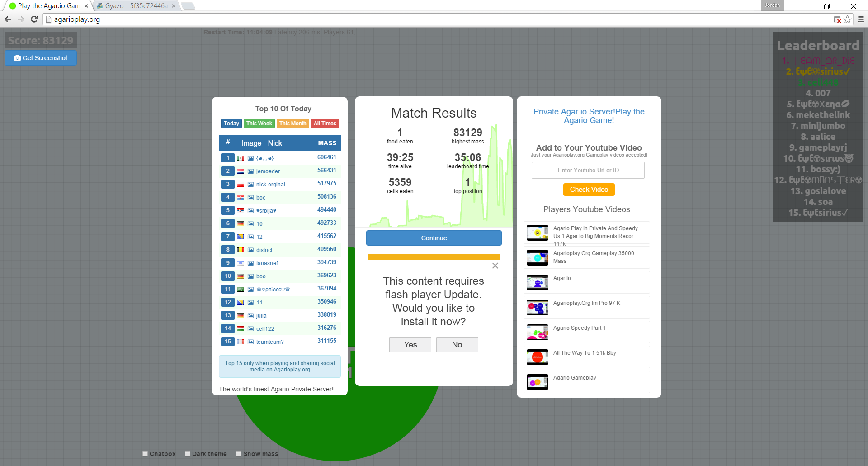The image size is (868, 466).
Task: Open the Agarioplay.Org Im Pro 97 K thumbnail
Action: click(538, 307)
